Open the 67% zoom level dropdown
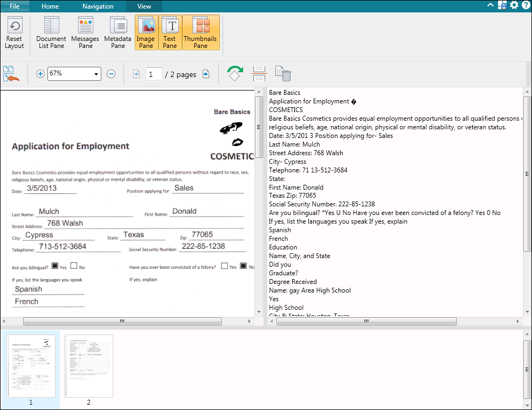The image size is (532, 410). tap(96, 74)
